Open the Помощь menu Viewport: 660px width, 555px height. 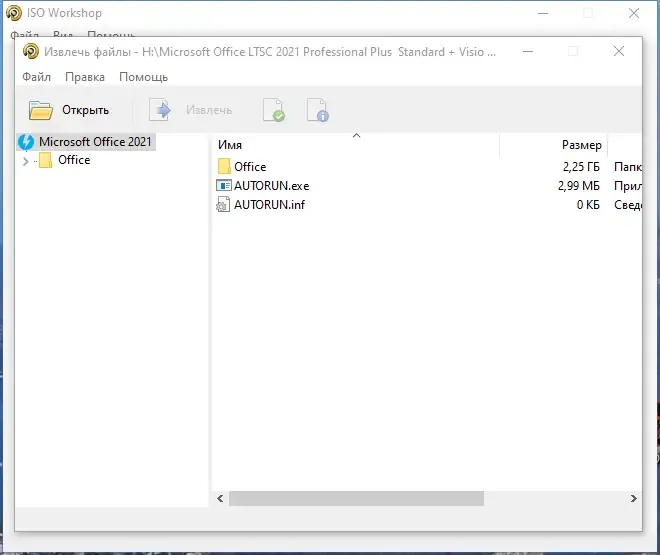click(x=144, y=77)
